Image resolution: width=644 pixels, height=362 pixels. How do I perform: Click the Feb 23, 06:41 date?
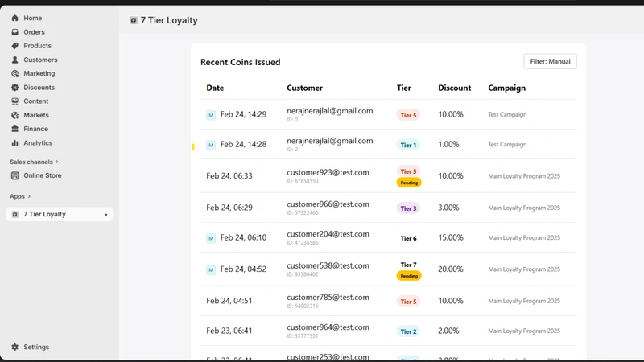point(229,331)
